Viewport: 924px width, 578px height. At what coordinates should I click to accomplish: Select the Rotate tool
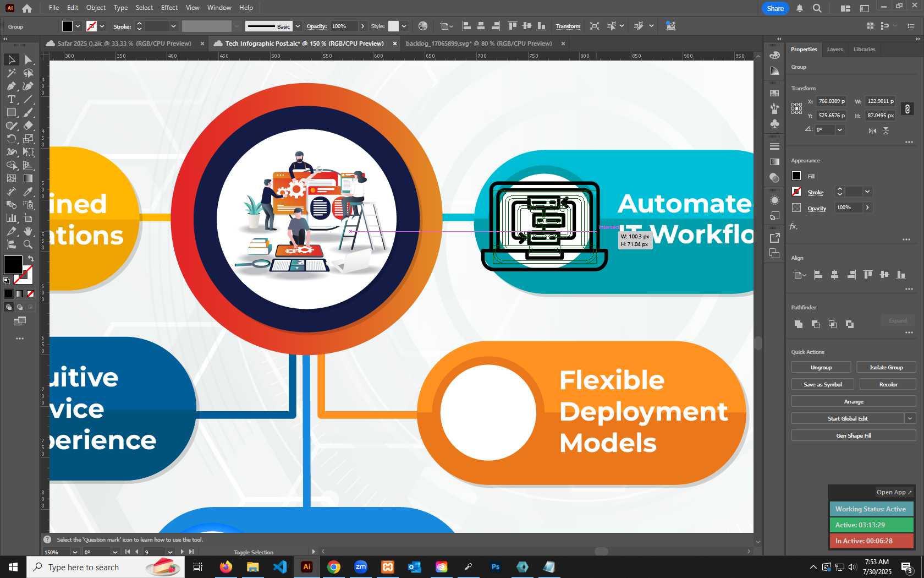click(12, 139)
